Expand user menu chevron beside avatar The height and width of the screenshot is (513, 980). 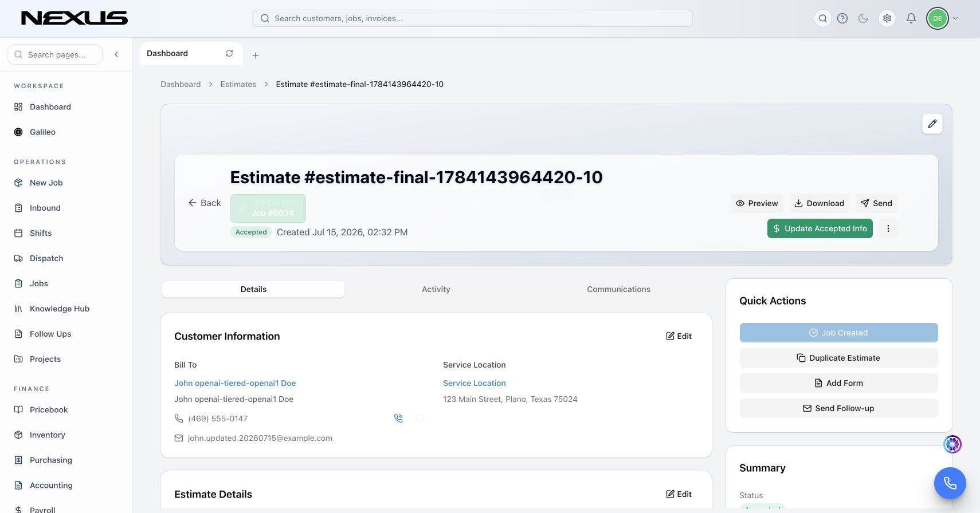[955, 18]
